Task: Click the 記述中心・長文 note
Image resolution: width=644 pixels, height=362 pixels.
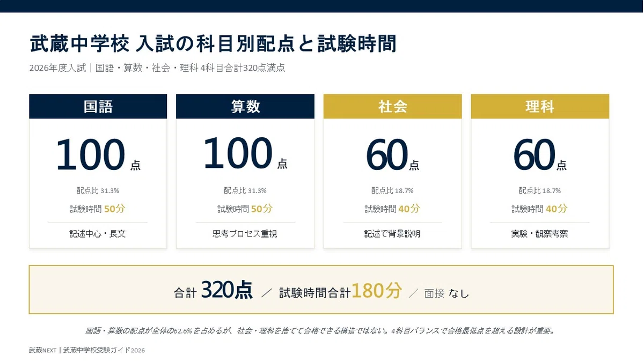Action: click(98, 234)
